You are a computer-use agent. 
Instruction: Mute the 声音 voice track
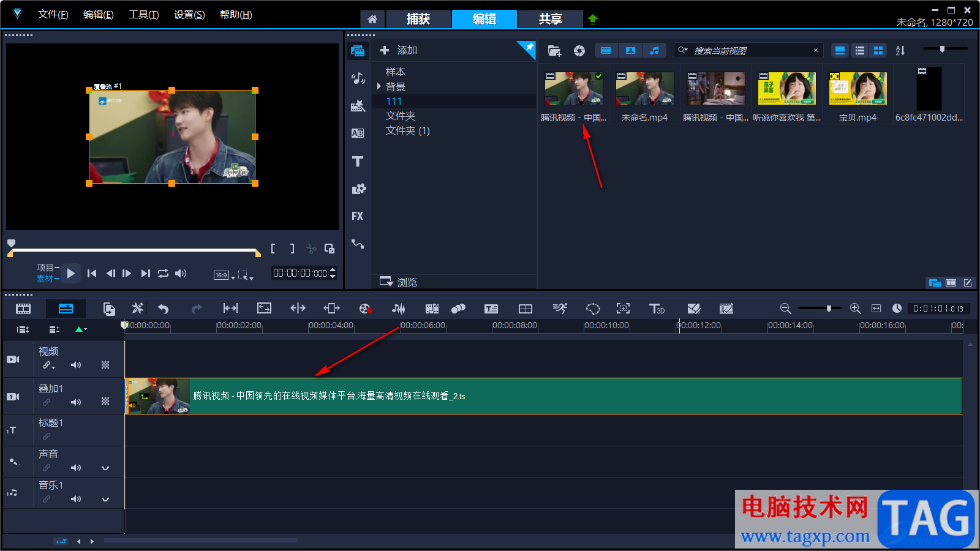(x=76, y=468)
